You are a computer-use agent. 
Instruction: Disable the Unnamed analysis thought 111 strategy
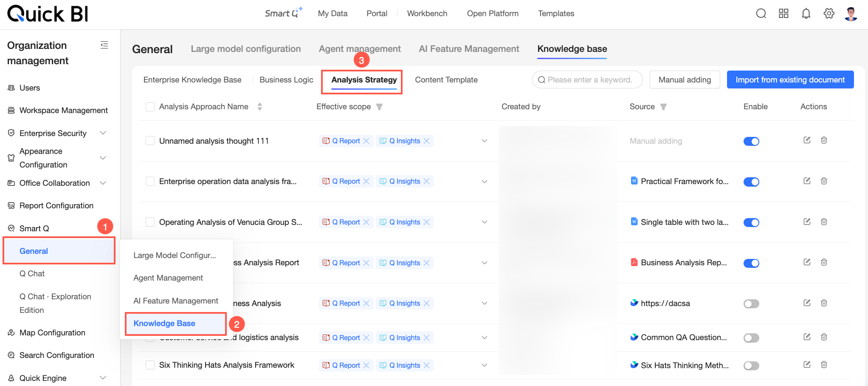tap(751, 141)
